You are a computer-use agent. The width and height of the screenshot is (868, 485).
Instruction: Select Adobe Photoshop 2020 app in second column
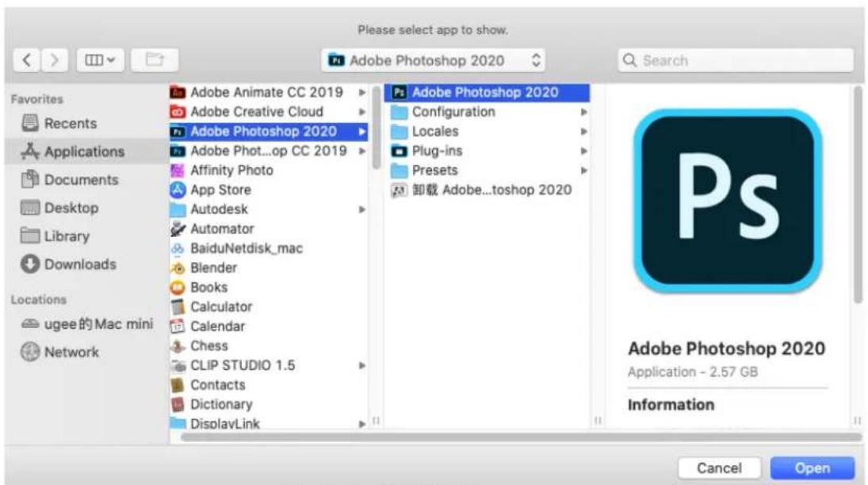pos(488,93)
